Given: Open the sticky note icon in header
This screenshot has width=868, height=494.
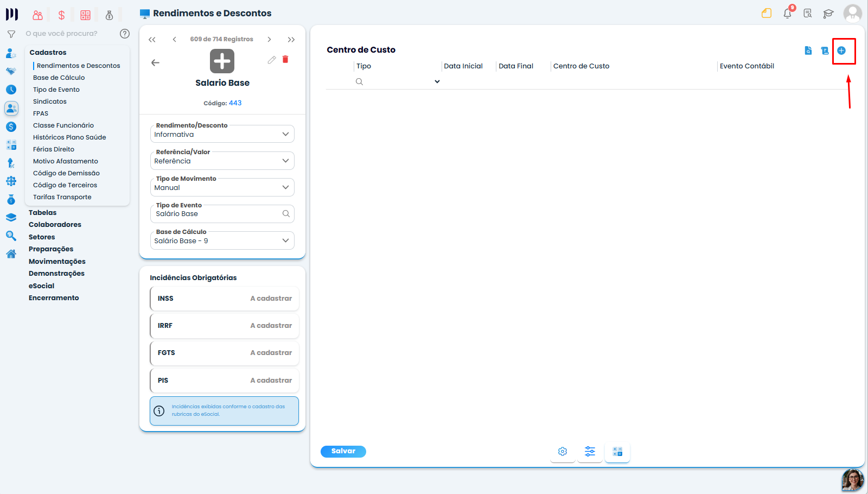Looking at the screenshot, I should point(767,14).
